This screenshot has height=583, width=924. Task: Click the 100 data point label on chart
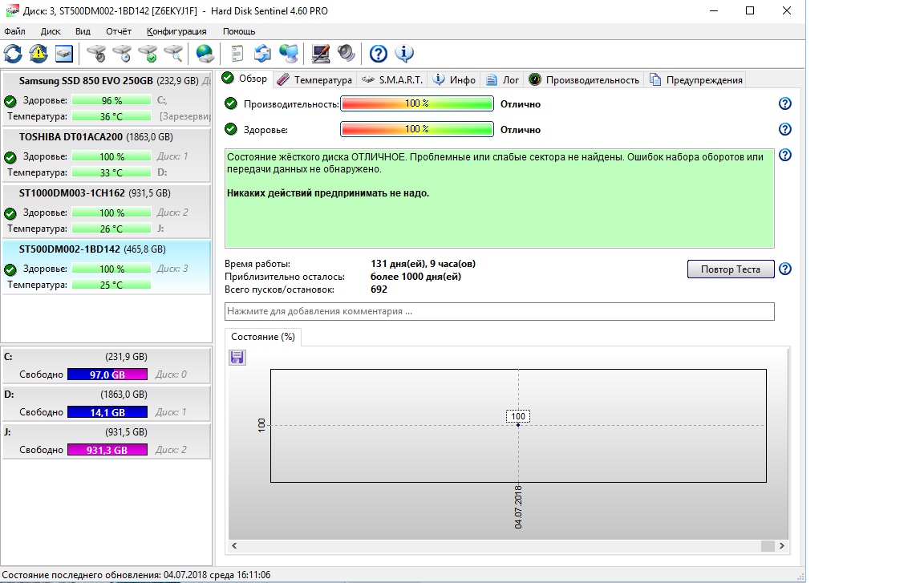(x=518, y=416)
